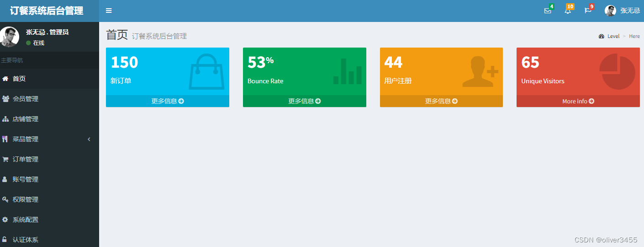Screen dimensions: 644x247
Task: Open 认证体系 in the sidebar
Action: (x=49, y=240)
